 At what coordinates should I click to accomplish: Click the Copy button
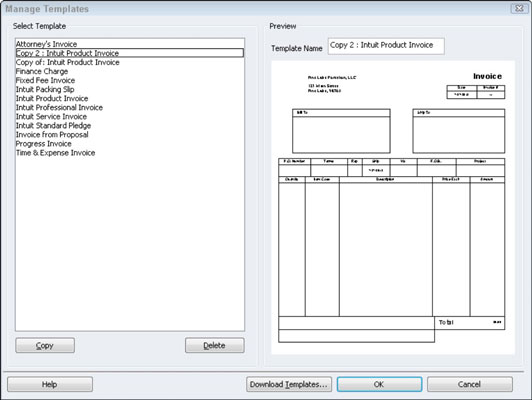pos(45,345)
